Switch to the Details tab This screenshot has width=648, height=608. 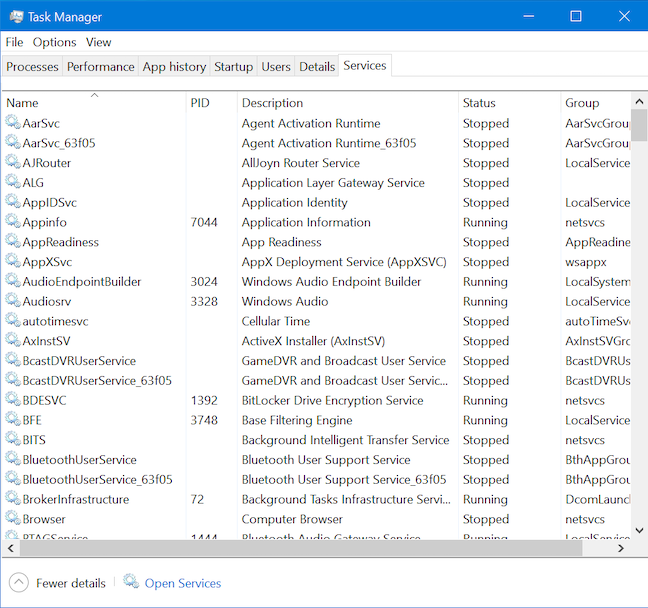317,67
